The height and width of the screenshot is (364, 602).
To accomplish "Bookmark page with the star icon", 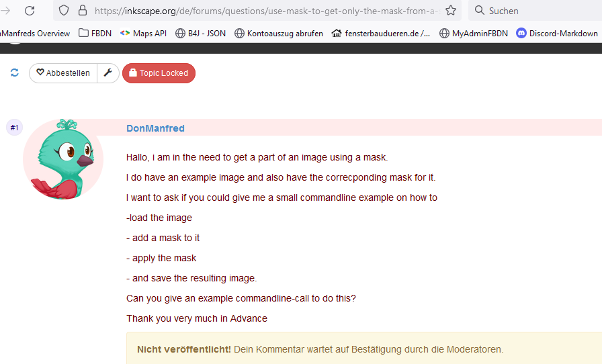I will [x=451, y=11].
